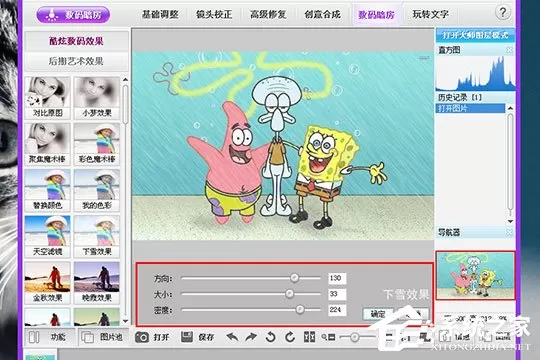Expand the 后期艺术效果 section

pos(76,61)
